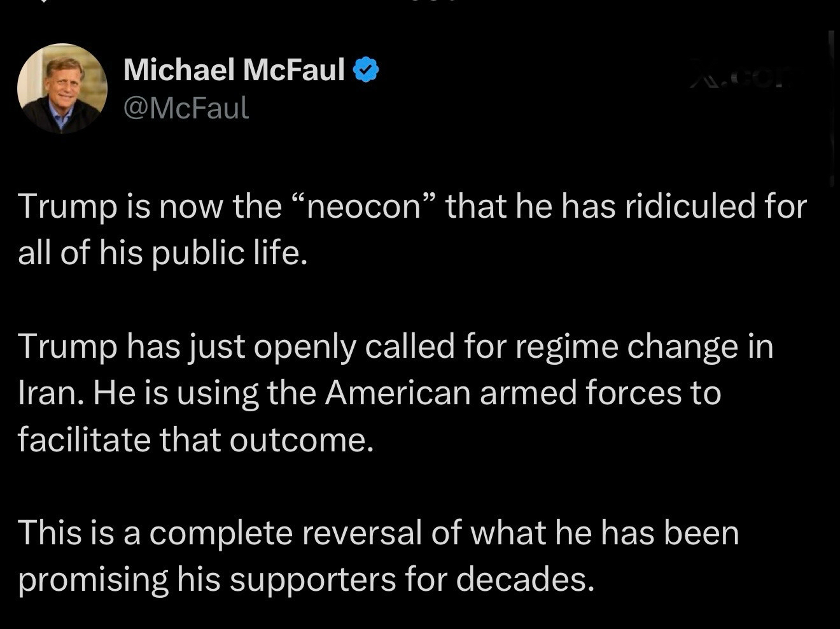Open the Michael McFaul display name link
Screen dimensions: 840x629
pyautogui.click(x=234, y=69)
